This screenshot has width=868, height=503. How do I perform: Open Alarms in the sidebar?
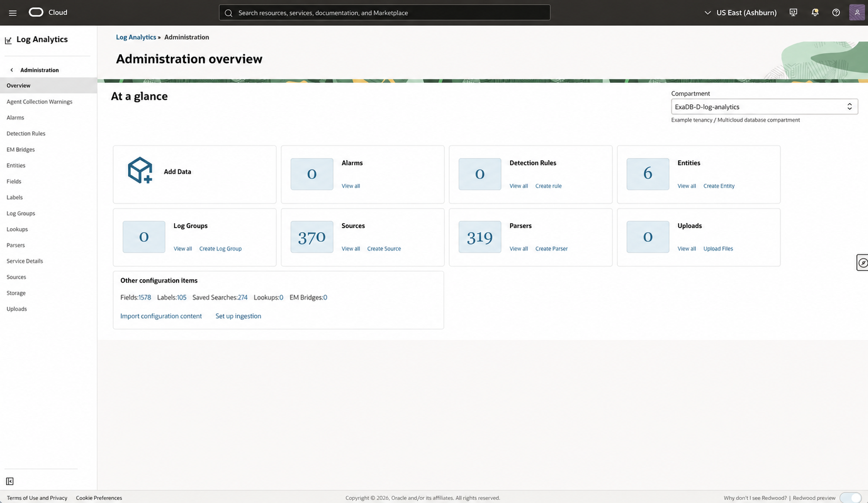15,117
